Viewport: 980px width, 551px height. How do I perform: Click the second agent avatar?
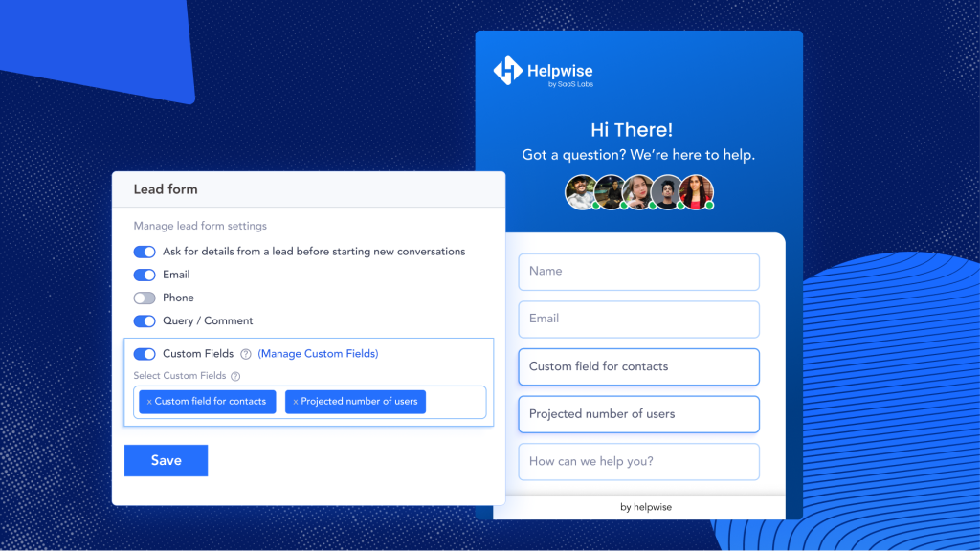[610, 192]
